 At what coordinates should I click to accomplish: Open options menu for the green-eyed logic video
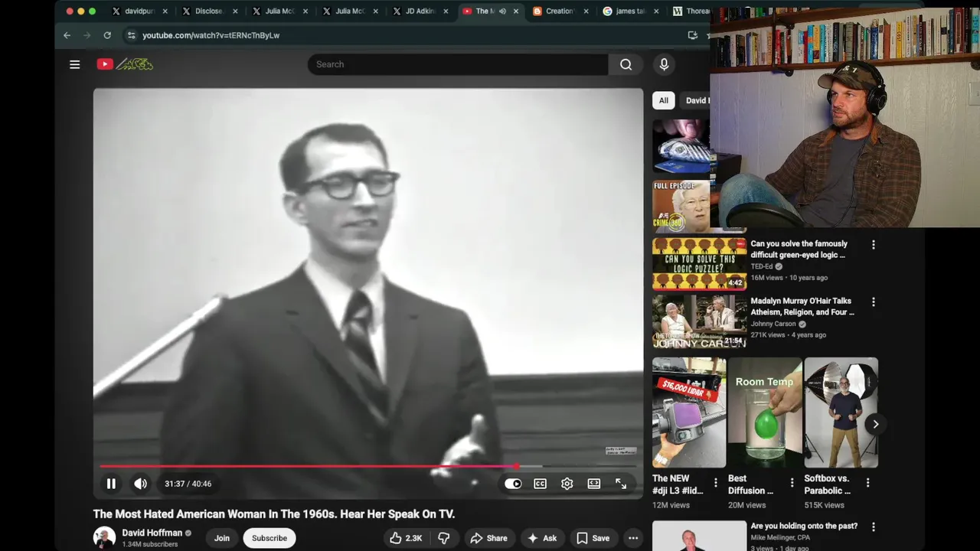pos(873,245)
